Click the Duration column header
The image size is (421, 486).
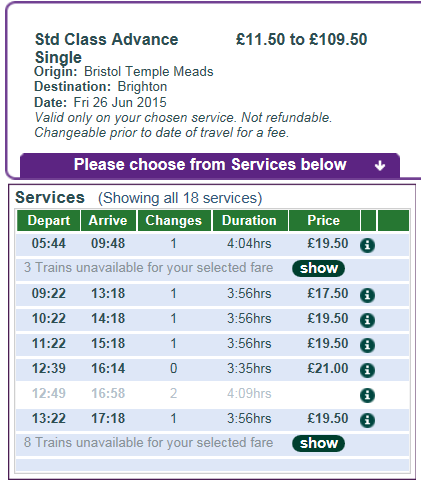click(250, 220)
